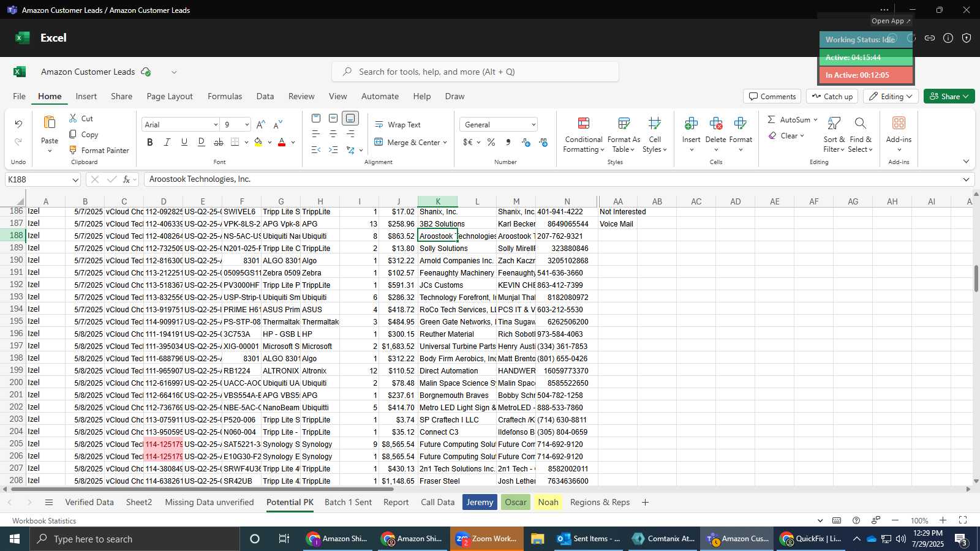Screen dimensions: 980x551
Task: Click the Undo arrow icon
Action: [x=18, y=124]
